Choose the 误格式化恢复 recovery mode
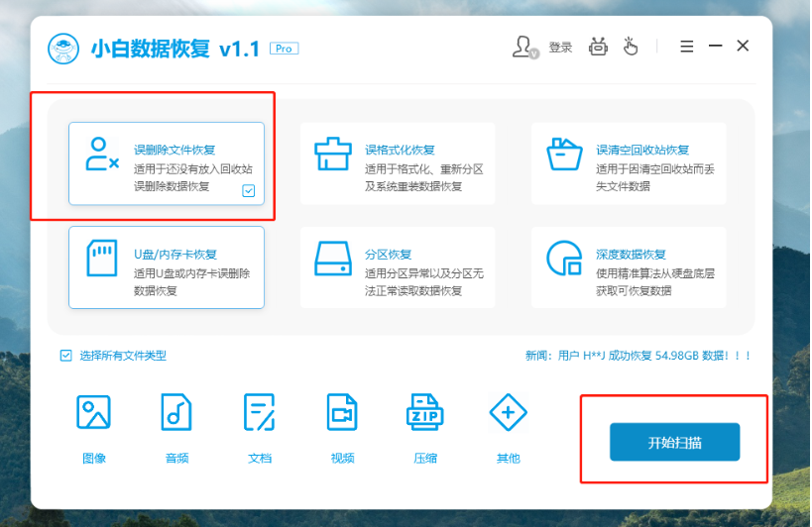This screenshot has width=812, height=527. point(397,164)
